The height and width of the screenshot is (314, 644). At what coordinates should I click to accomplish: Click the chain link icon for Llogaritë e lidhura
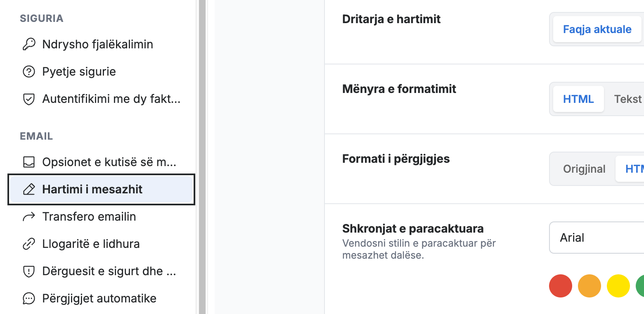click(28, 244)
